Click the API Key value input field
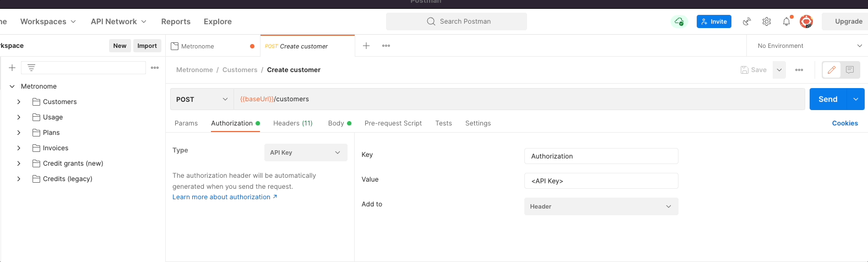The width and height of the screenshot is (868, 262). 601,181
